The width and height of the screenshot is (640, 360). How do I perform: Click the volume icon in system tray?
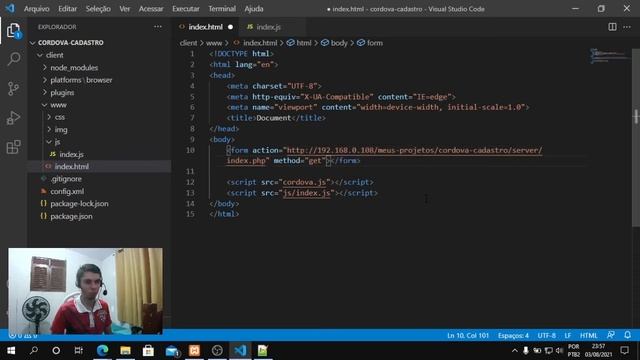[x=559, y=351]
